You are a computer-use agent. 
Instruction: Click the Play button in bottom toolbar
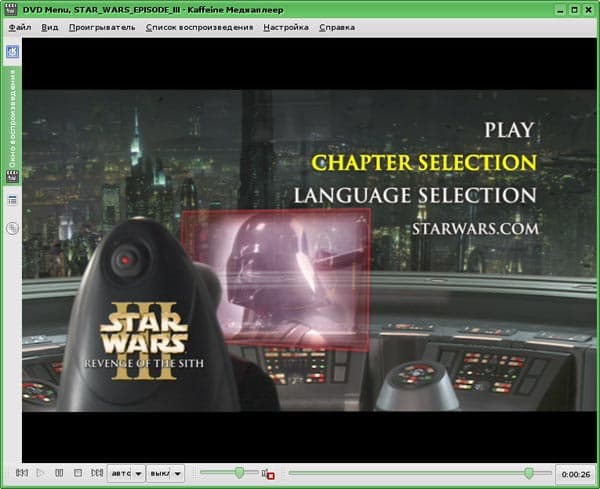40,473
